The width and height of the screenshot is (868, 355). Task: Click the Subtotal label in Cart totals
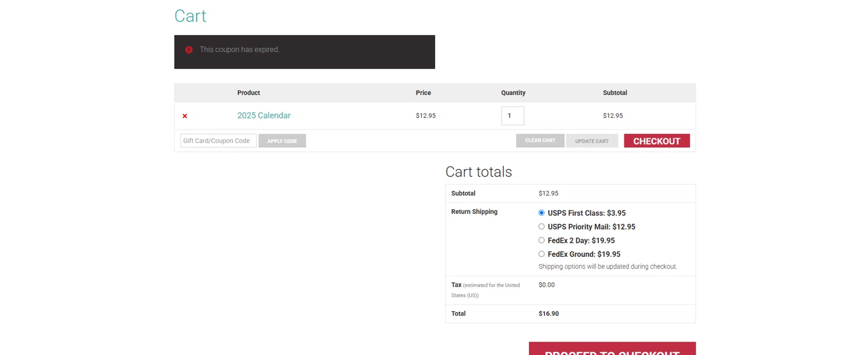[x=464, y=193]
